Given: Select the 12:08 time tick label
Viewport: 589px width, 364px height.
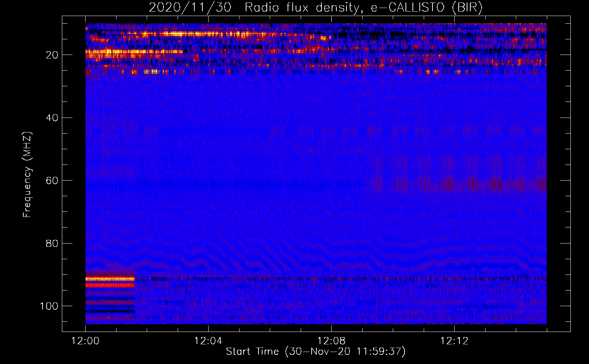Looking at the screenshot, I should [331, 341].
